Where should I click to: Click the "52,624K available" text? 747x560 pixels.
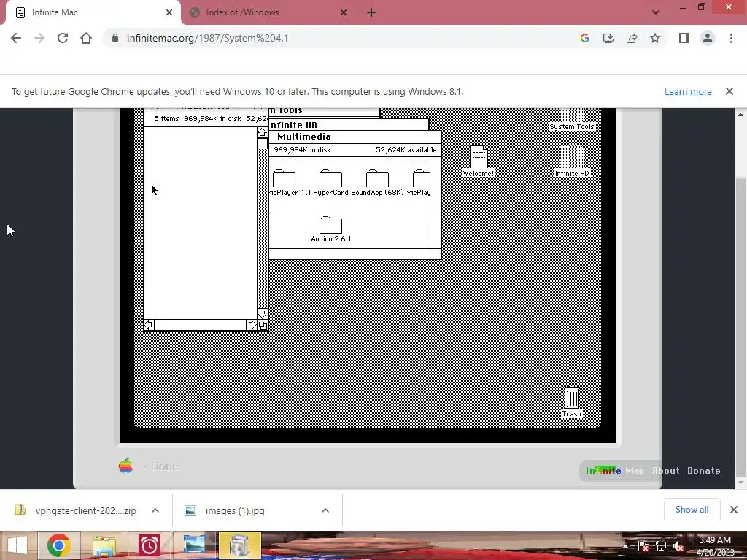tap(406, 150)
